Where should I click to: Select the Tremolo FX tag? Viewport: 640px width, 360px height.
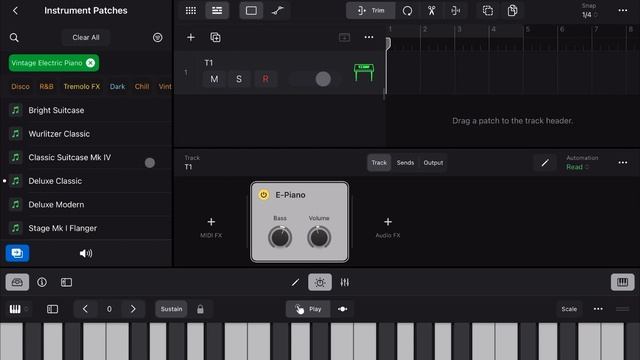coord(82,87)
